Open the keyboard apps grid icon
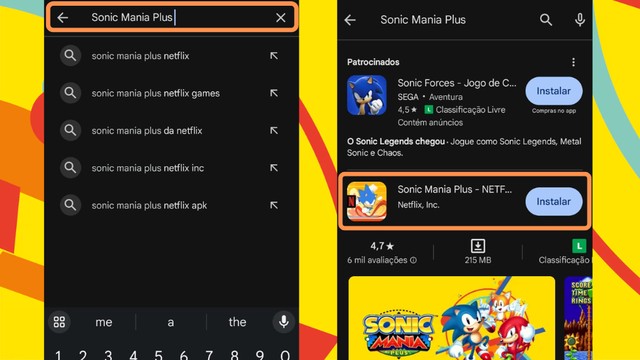 click(x=59, y=322)
